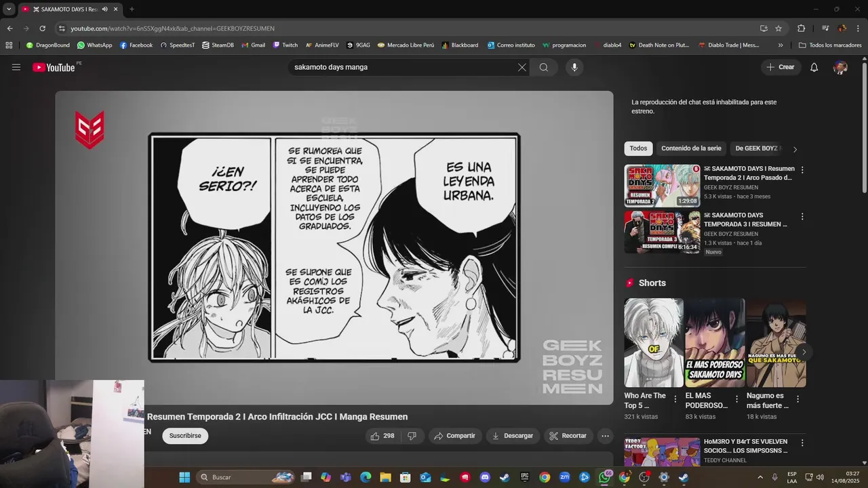Dislike the video
868x488 pixels.
412,436
